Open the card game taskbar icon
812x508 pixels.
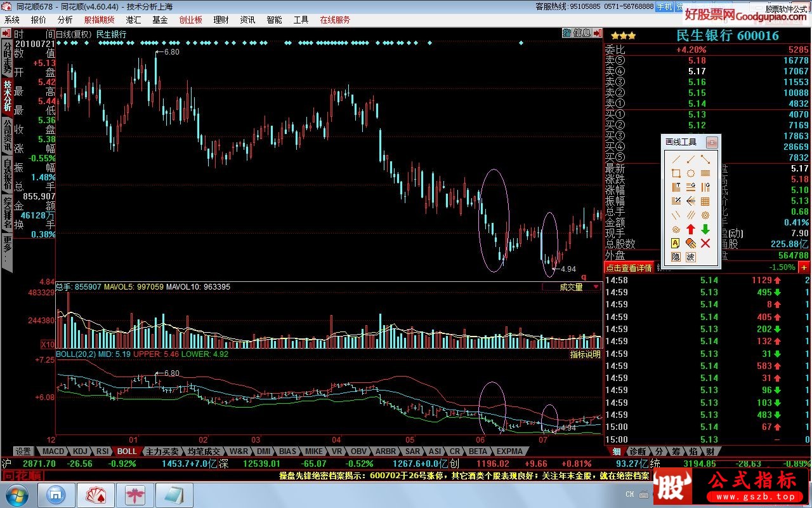(x=95, y=494)
